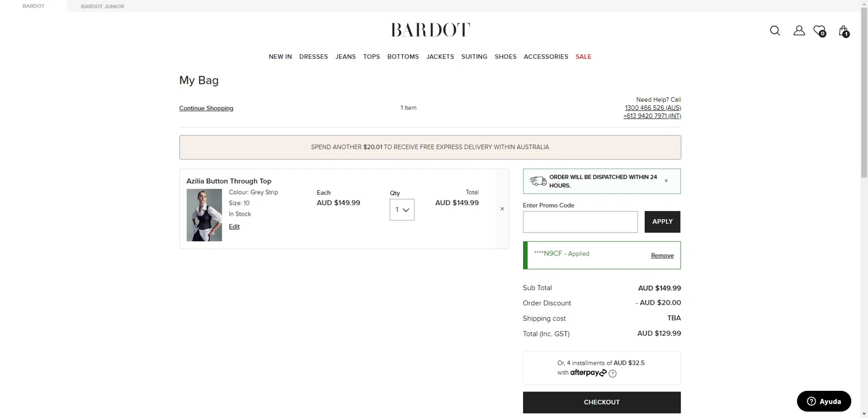
Task: Click the Order Discount amount '- AUD $20.00'
Action: (658, 303)
